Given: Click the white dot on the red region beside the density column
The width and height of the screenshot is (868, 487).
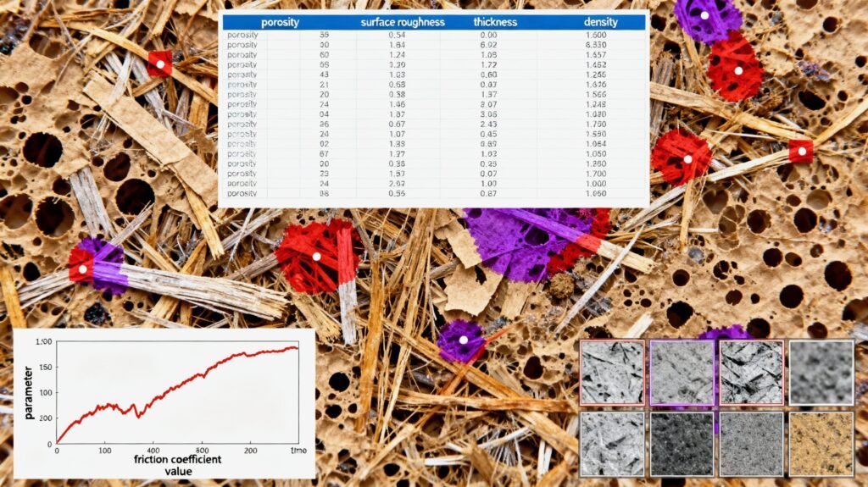Looking at the screenshot, I should [737, 71].
